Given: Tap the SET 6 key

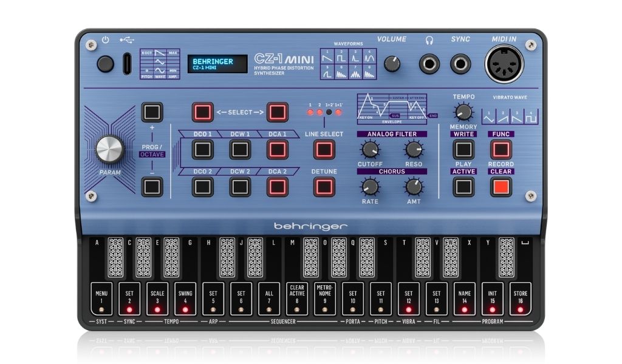Looking at the screenshot, I should tap(241, 298).
